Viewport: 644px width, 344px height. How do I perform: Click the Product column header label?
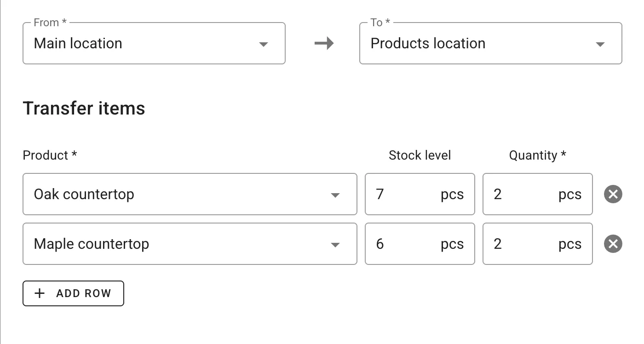49,155
